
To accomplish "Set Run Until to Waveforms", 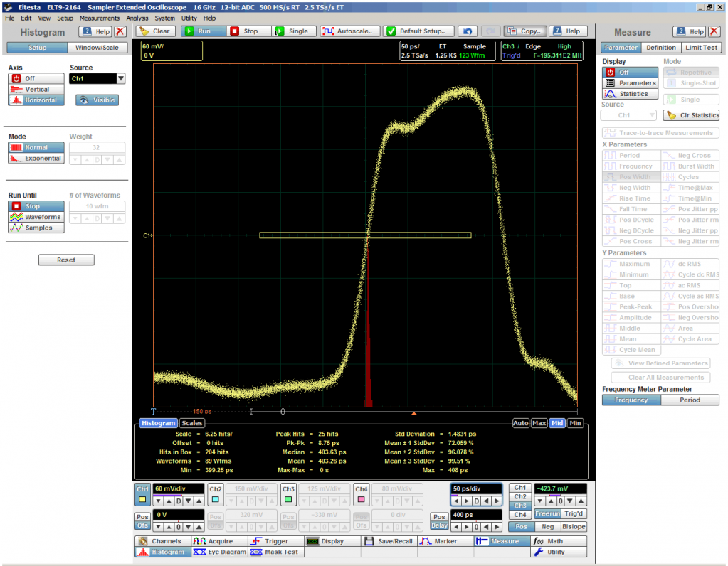I will (x=36, y=217).
